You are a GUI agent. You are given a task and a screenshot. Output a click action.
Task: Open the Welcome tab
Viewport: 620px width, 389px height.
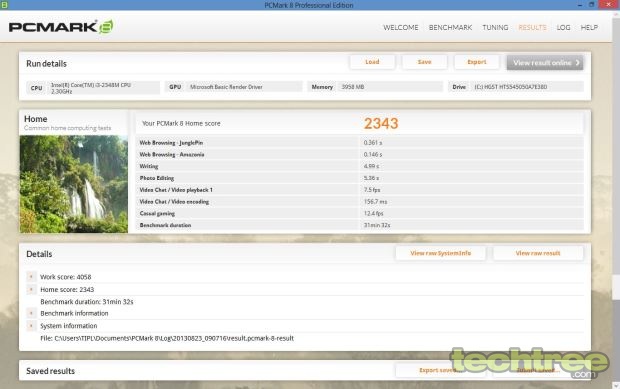pyautogui.click(x=401, y=27)
